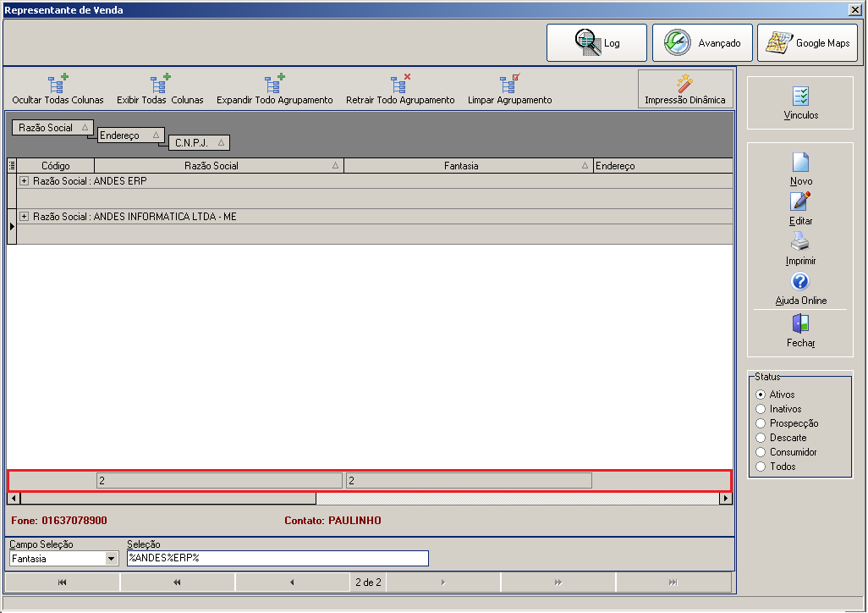The width and height of the screenshot is (868, 613).
Task: Click the Fechar button
Action: (x=800, y=331)
